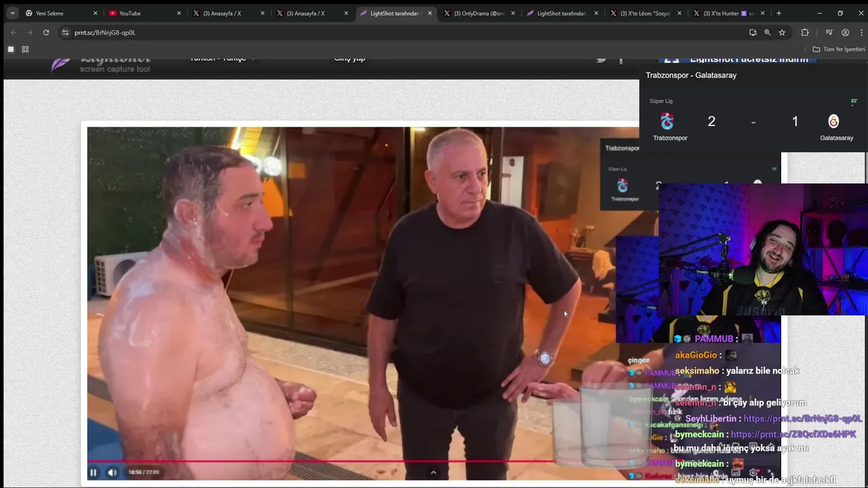Viewport: 868px width, 488px height.
Task: Open the Twitter bird icon in header
Action: pyautogui.click(x=601, y=60)
